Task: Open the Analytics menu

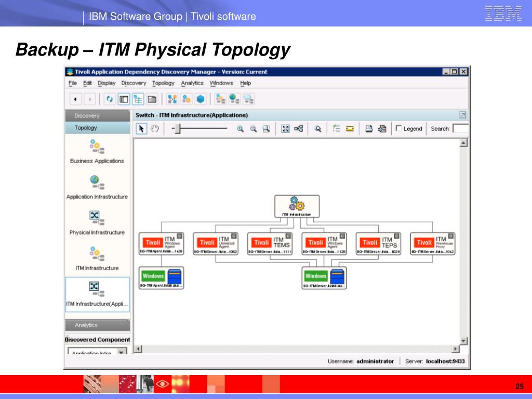Action: point(192,83)
